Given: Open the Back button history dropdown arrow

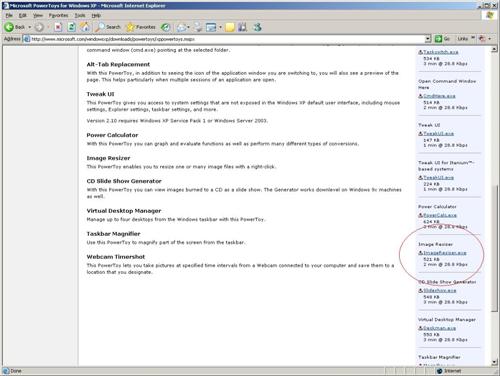Looking at the screenshot, I should 29,27.
